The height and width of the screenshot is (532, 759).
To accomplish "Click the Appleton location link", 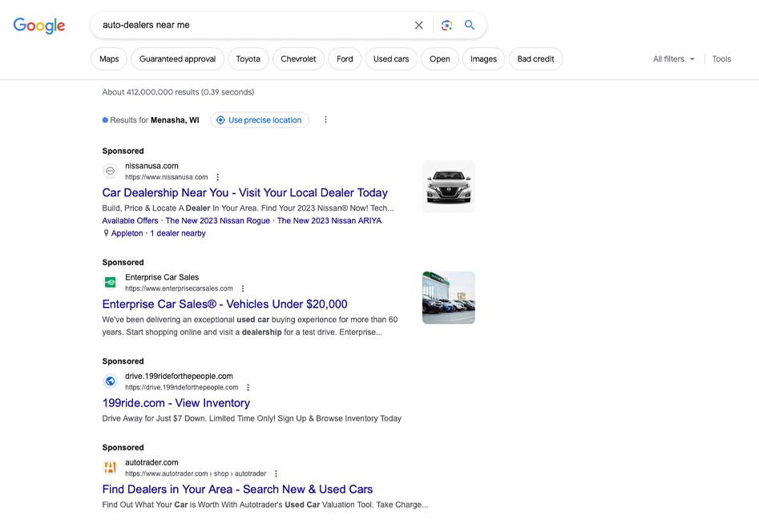I will click(127, 233).
